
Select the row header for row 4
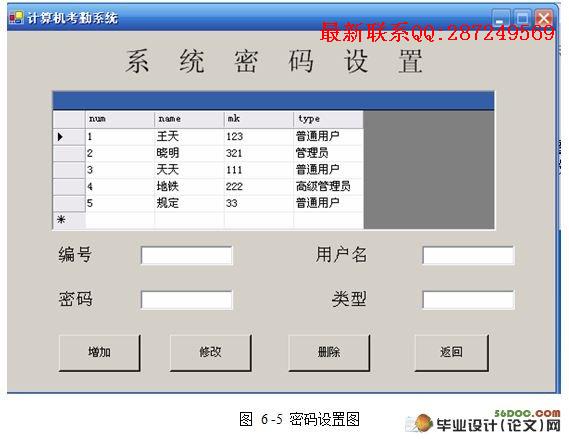point(69,187)
